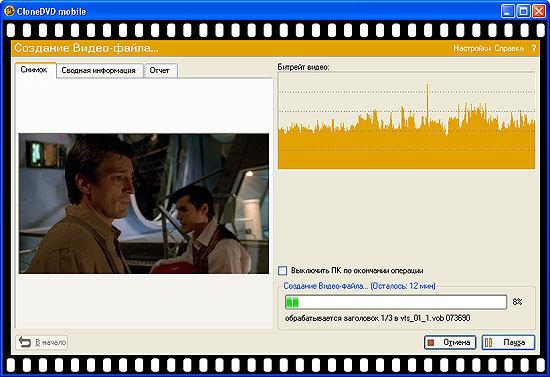Select the Снимок tab
Screen dimensions: 550x377
click(x=35, y=70)
